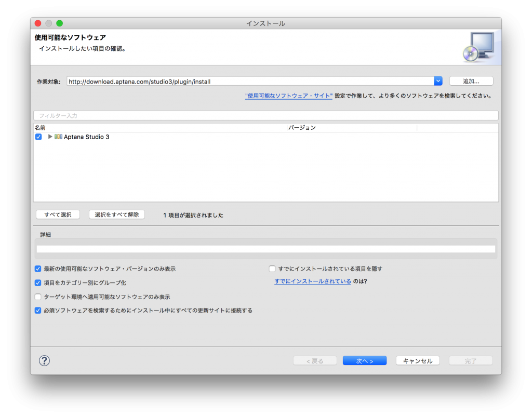Screen dimensions: 532x418
Task: Toggle 必須ソフトウェアを検索するために… checkbox
Action: (38, 311)
